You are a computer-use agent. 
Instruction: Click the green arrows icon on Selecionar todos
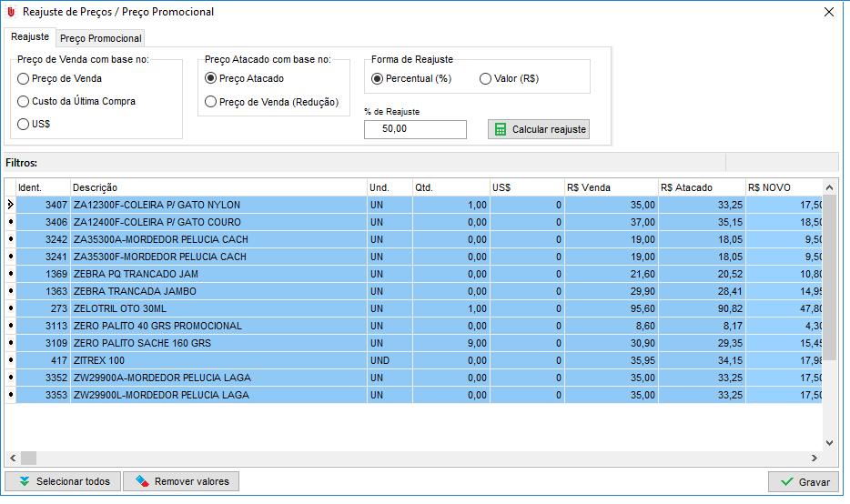(24, 481)
